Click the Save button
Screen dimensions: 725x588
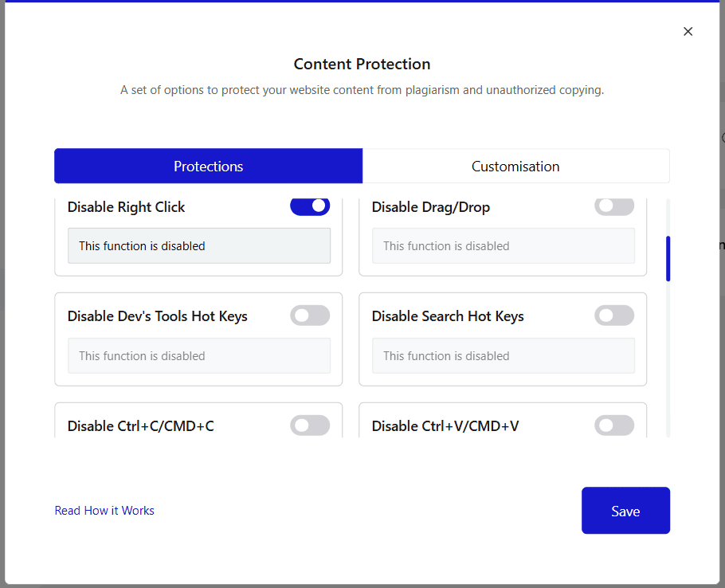pos(625,511)
